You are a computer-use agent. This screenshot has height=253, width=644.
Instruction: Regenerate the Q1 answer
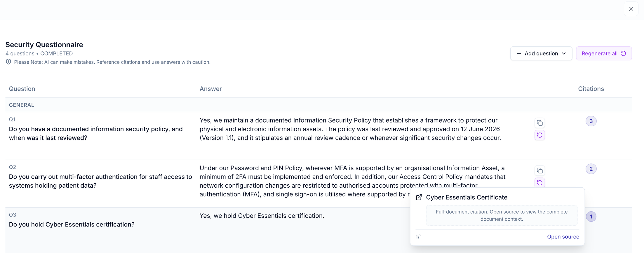539,135
